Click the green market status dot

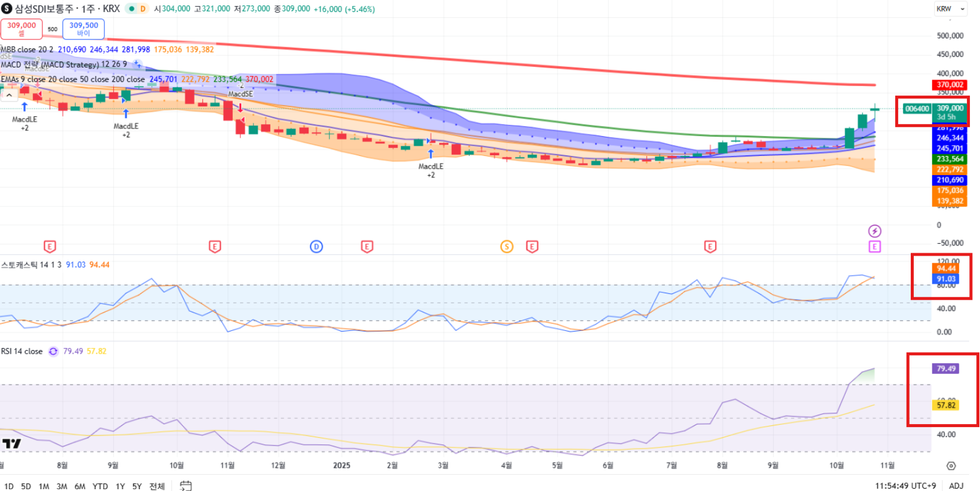[131, 8]
